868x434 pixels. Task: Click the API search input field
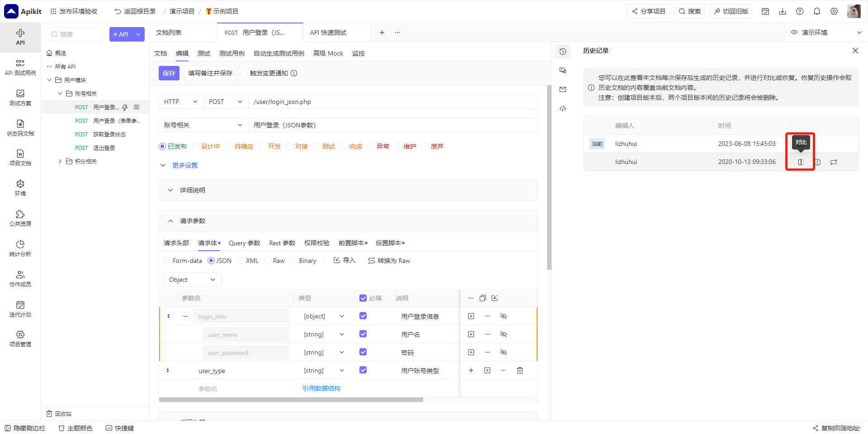click(75, 34)
